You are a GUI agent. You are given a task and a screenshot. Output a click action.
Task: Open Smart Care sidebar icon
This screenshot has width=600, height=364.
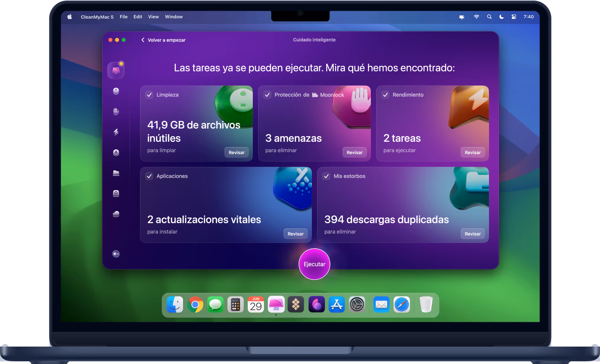point(116,71)
